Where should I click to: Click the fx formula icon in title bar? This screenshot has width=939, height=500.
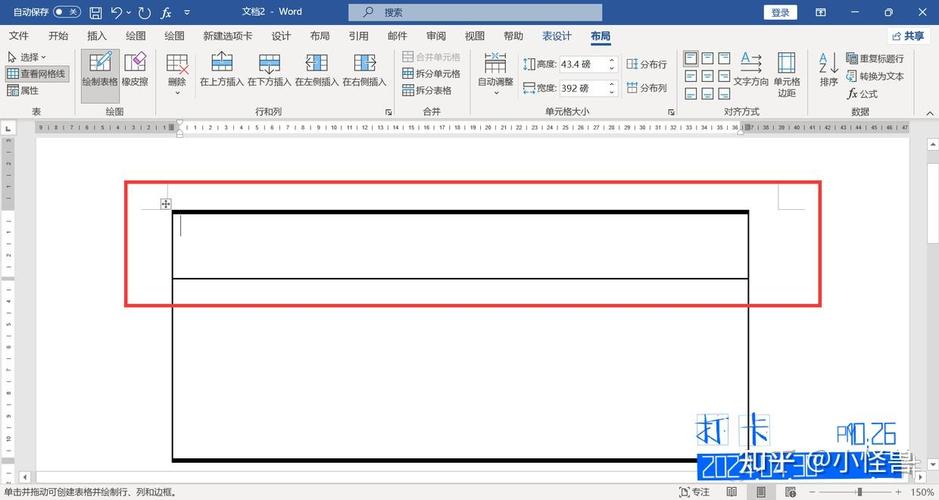coord(166,12)
